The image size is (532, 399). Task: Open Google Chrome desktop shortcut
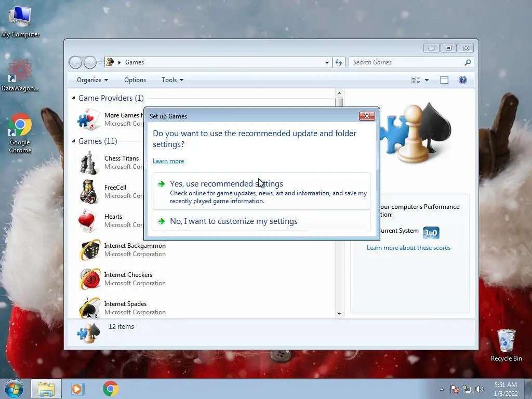tap(20, 133)
